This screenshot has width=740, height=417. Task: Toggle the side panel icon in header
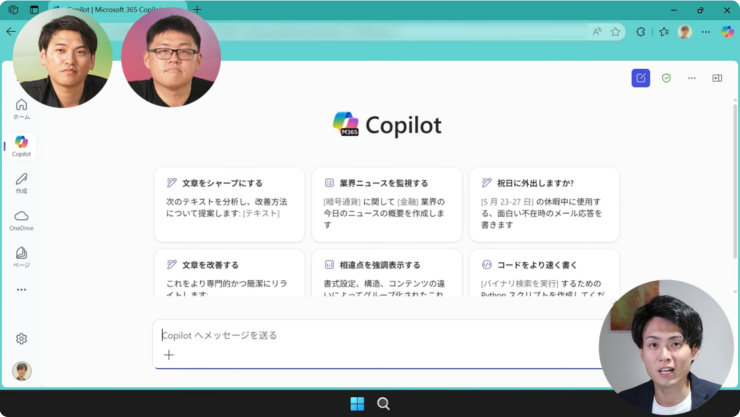717,78
